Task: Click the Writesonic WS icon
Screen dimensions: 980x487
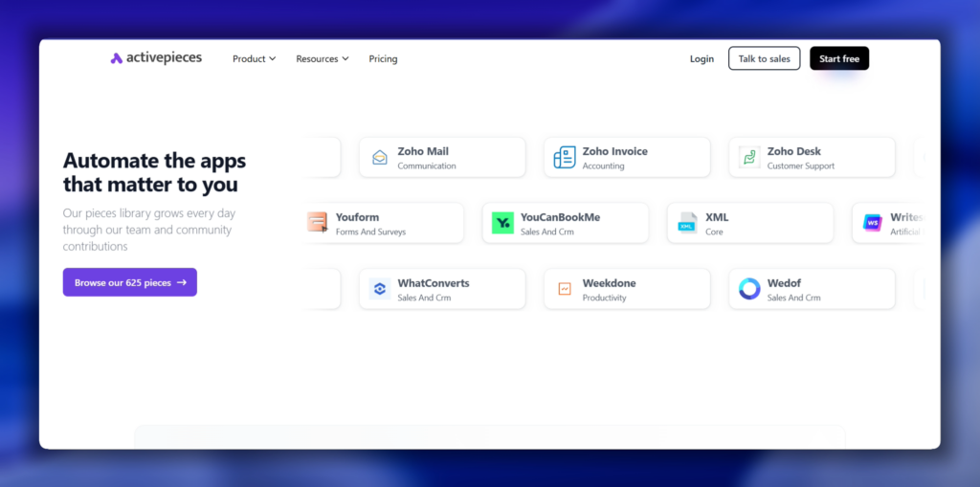Action: coord(872,223)
